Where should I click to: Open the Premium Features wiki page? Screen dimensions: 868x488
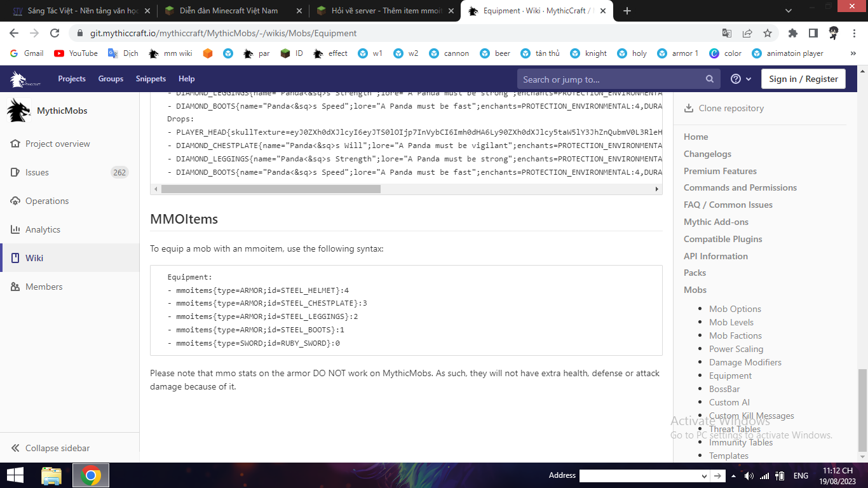(720, 171)
